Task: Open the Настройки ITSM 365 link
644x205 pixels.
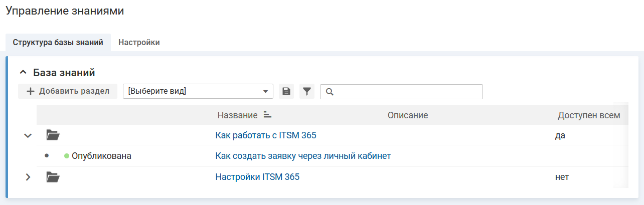Action: [x=257, y=177]
